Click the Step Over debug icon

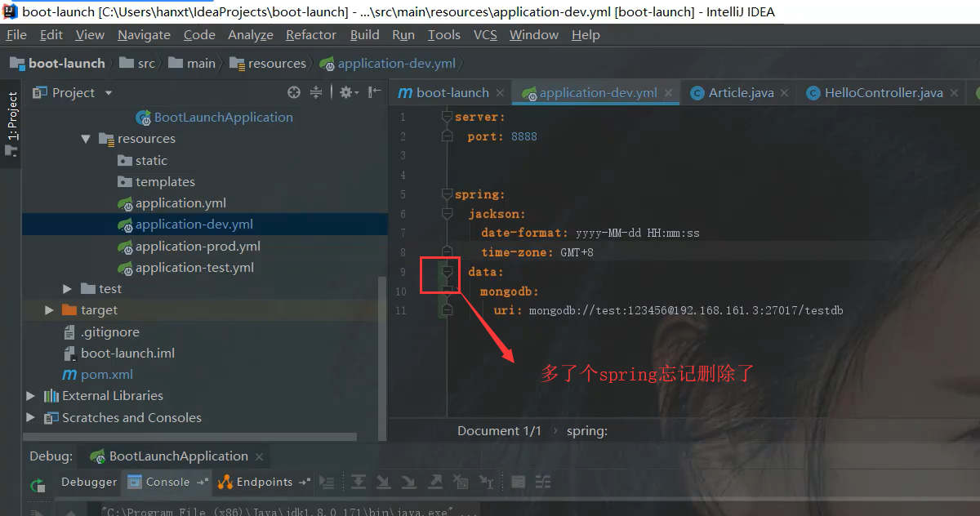click(x=359, y=482)
